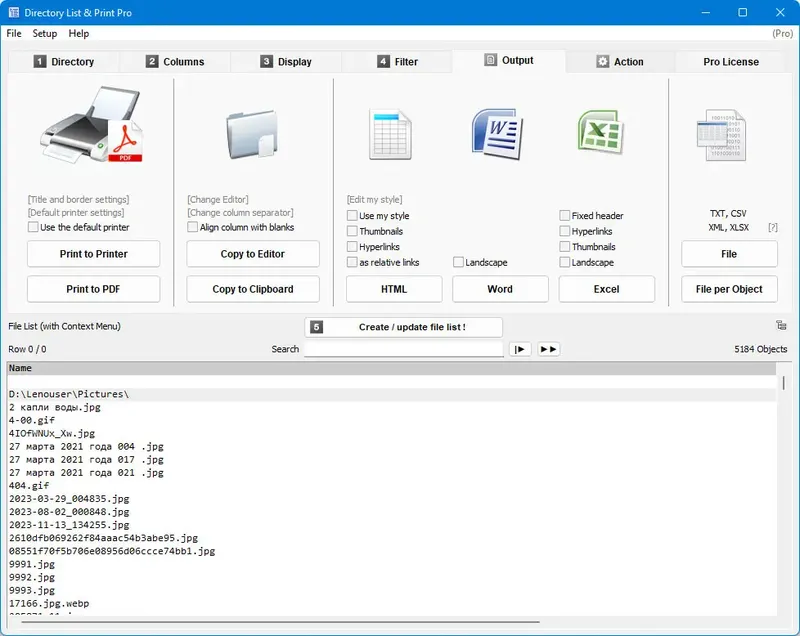Click the File per Object button
Viewport: 800px width, 636px height.
tap(729, 289)
